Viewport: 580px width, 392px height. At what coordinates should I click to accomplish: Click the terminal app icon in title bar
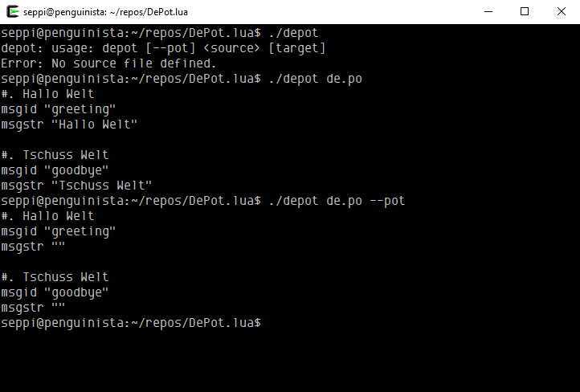[x=13, y=11]
